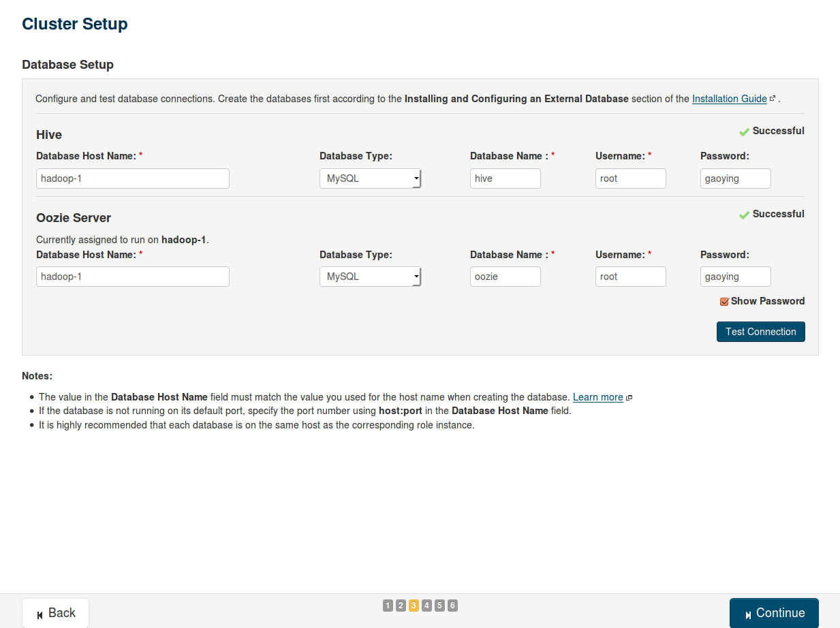Click the Oozie Server green checkmark icon
The image size is (840, 628).
tap(744, 215)
